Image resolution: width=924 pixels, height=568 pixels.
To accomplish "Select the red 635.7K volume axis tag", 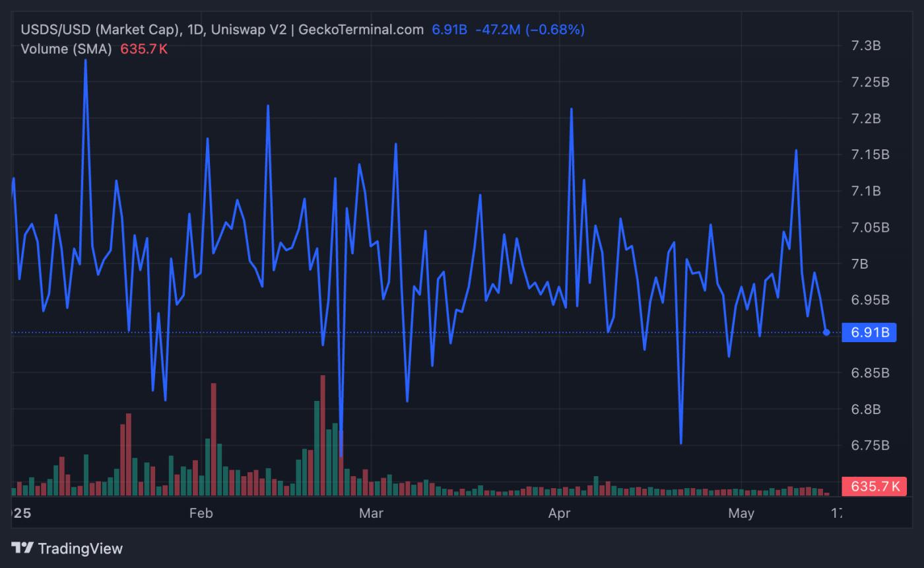I will 874,486.
